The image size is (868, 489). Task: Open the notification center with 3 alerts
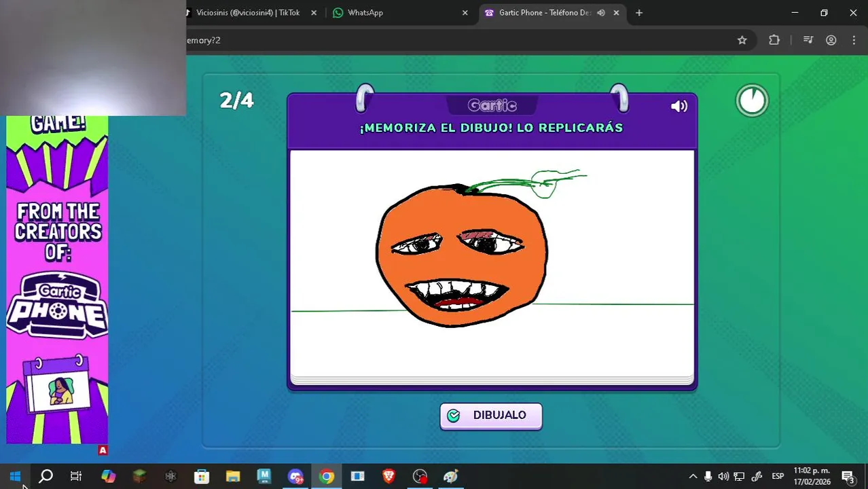tap(848, 476)
